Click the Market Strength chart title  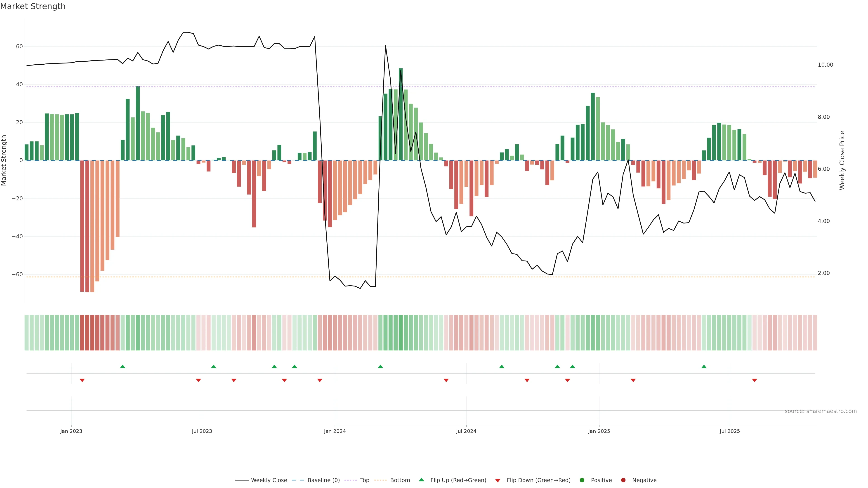point(33,6)
